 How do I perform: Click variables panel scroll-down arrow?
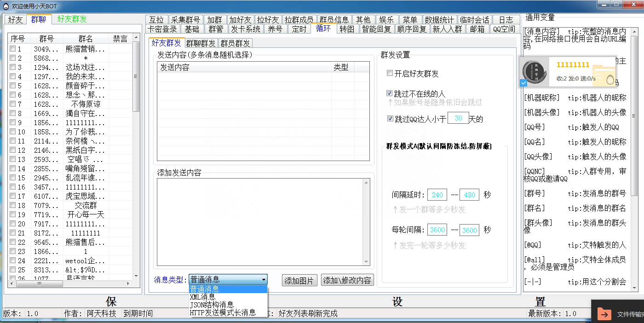coord(635,288)
